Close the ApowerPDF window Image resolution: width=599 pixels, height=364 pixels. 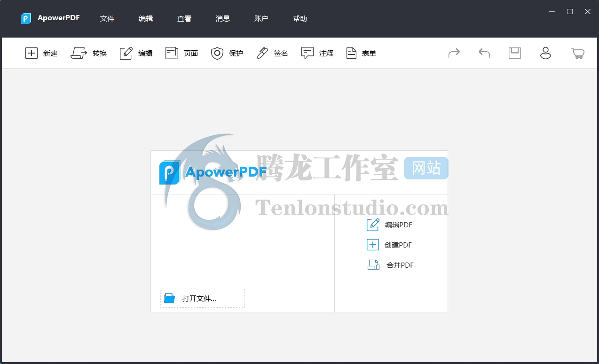click(588, 12)
